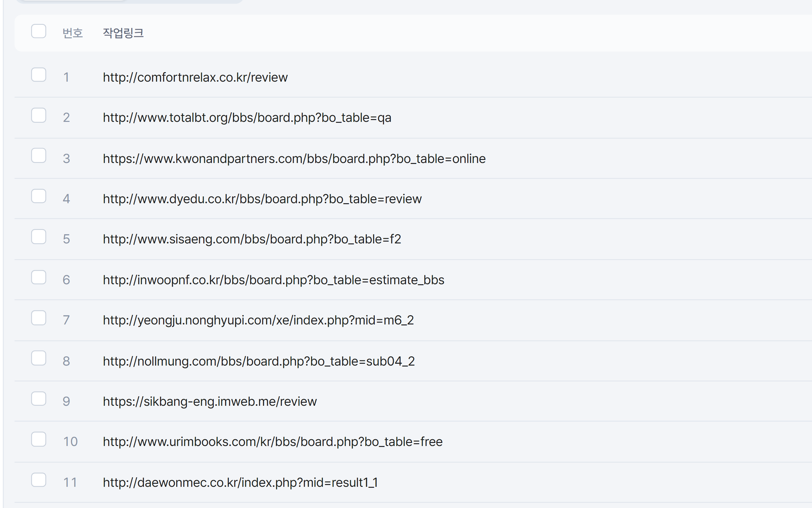Check the box for row 7 yeongju.nonghyupi

click(x=39, y=318)
